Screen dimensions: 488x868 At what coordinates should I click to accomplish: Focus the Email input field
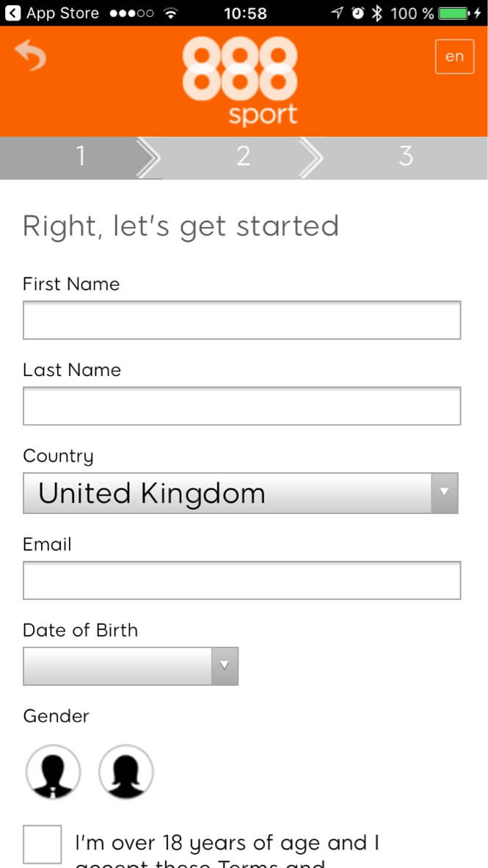click(x=241, y=580)
